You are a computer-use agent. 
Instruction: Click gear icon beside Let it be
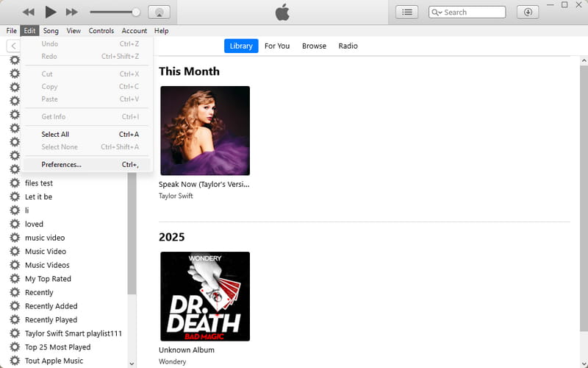pos(15,197)
